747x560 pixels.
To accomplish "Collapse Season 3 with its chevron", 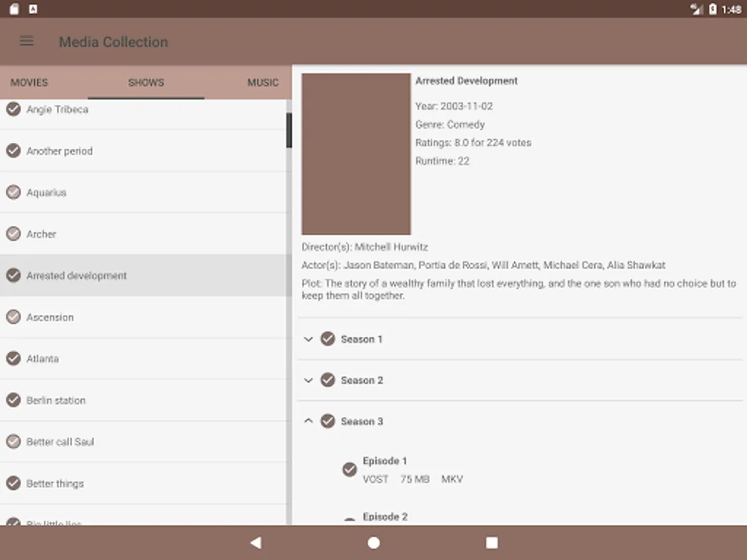I will click(x=308, y=421).
